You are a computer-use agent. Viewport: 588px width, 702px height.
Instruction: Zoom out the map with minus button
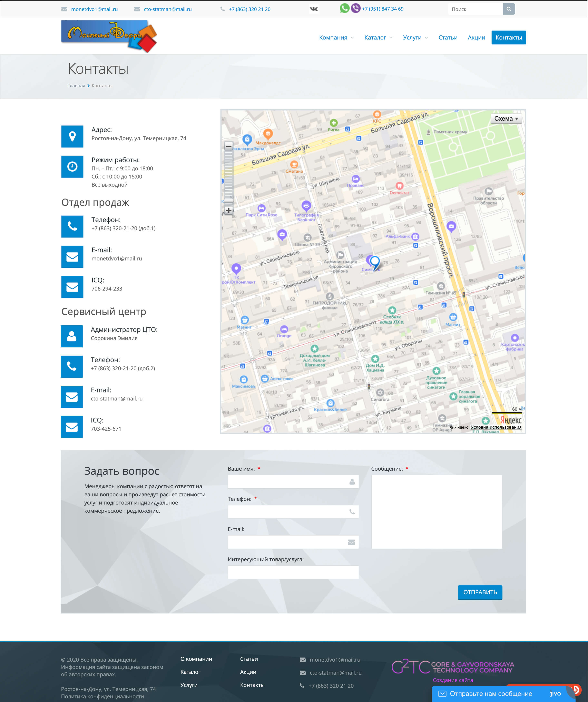coord(228,146)
